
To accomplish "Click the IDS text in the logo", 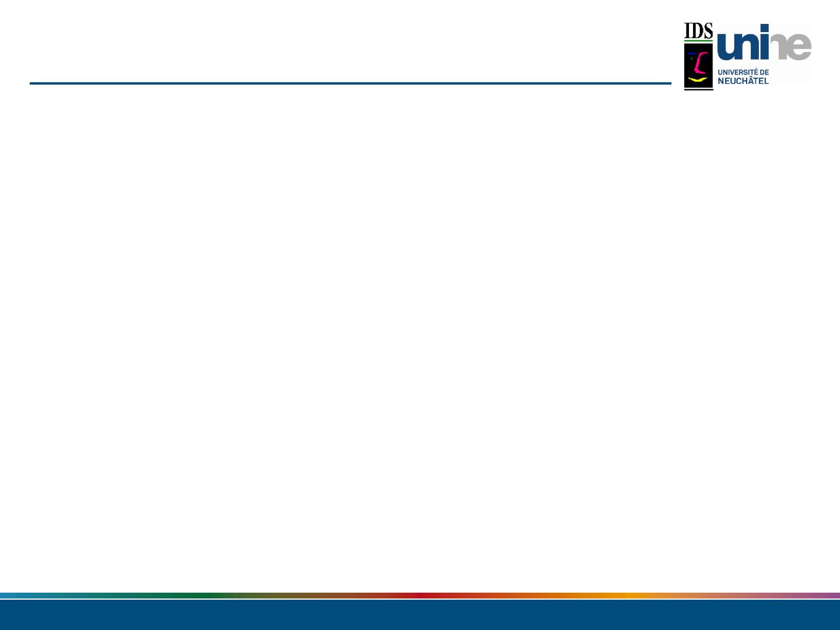I will tap(698, 31).
